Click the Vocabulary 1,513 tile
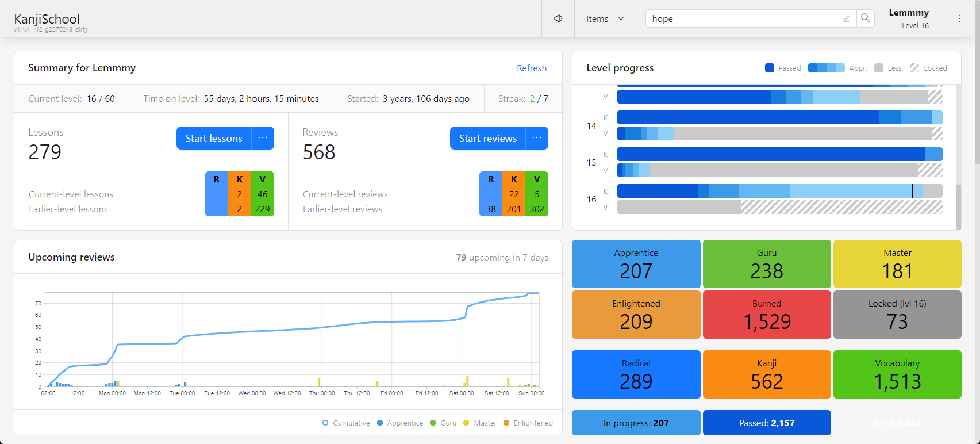This screenshot has width=980, height=444. pos(897,374)
